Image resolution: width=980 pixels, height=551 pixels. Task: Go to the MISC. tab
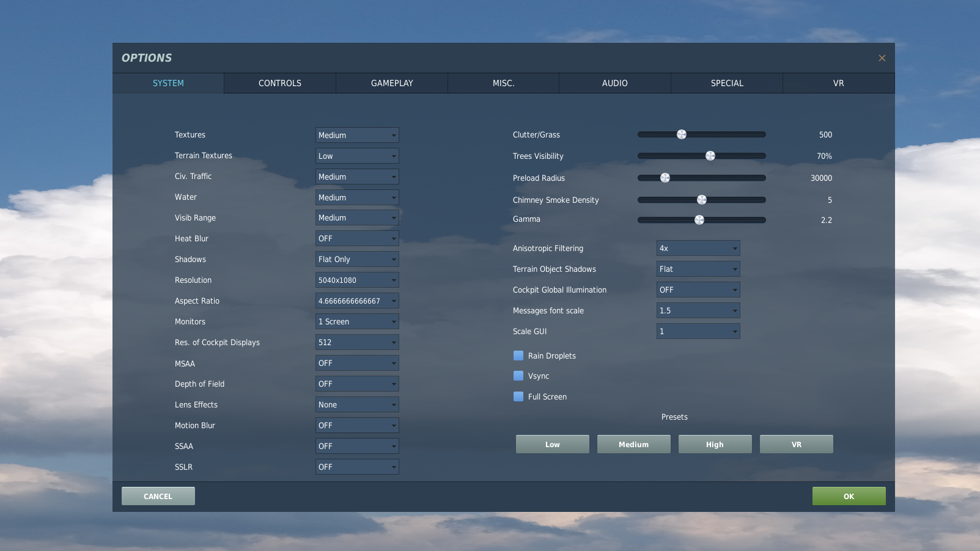504,83
